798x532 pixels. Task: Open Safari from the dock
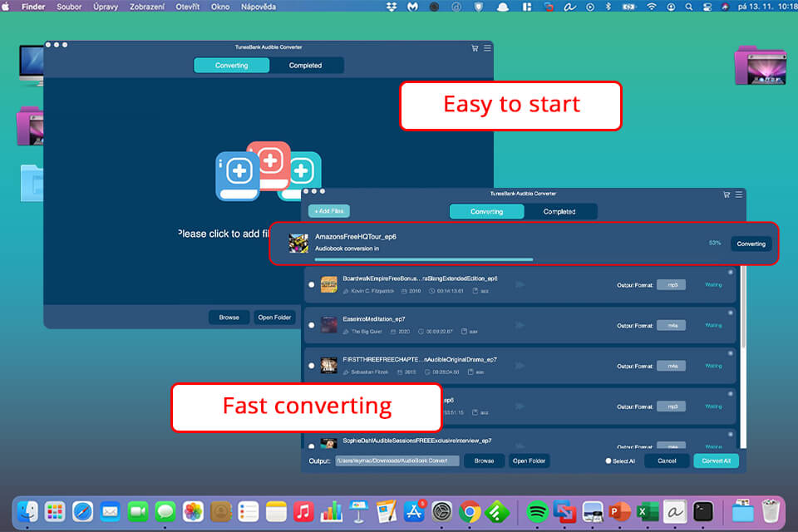coord(82,512)
